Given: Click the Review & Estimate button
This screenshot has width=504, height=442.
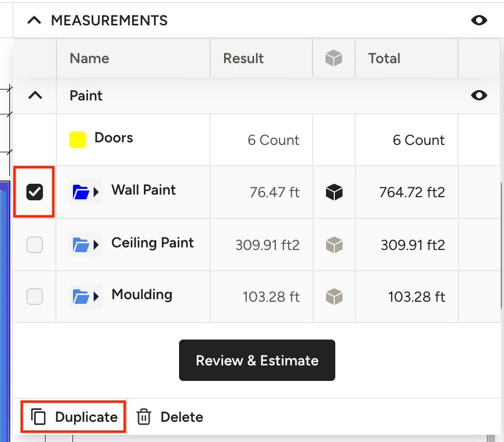Looking at the screenshot, I should tap(257, 360).
